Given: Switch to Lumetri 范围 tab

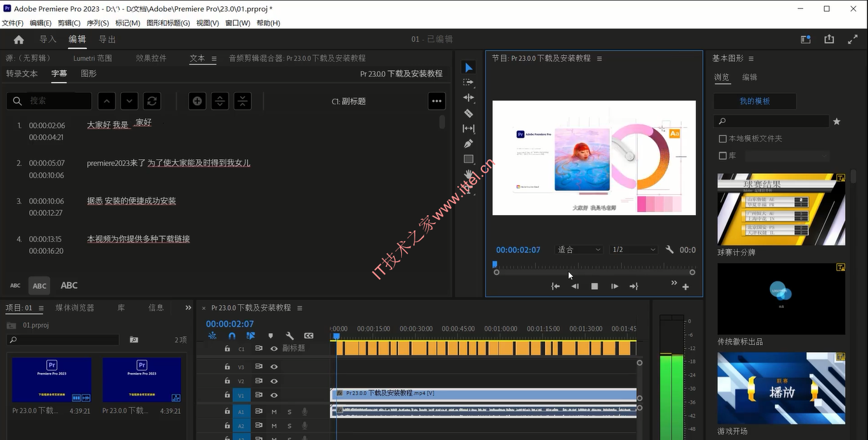Looking at the screenshot, I should coord(92,58).
